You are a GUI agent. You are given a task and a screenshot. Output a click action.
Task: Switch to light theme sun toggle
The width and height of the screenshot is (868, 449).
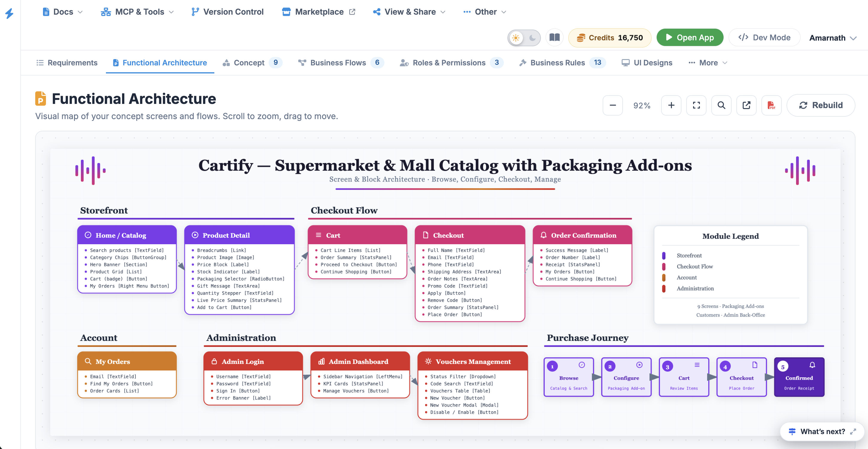516,38
